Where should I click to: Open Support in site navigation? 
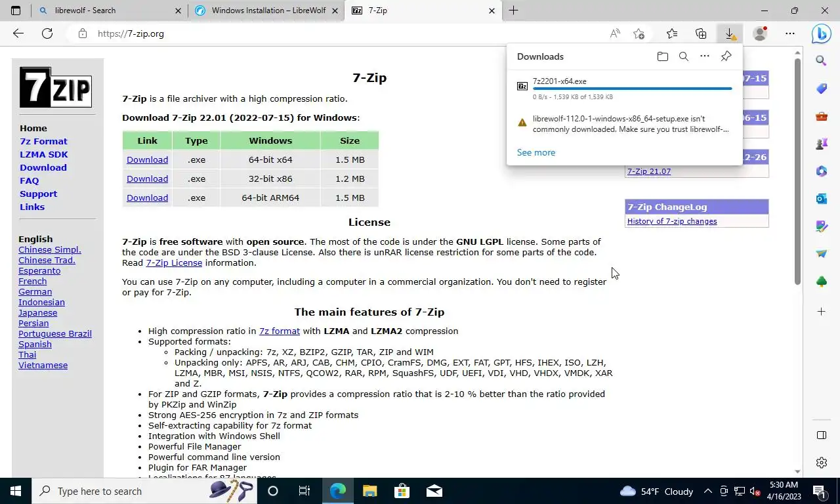point(38,194)
